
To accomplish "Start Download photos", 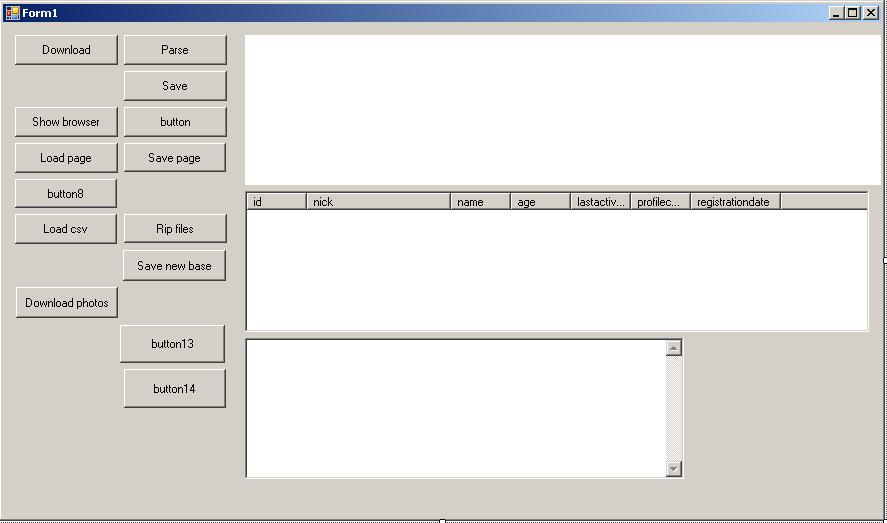I will pos(67,302).
